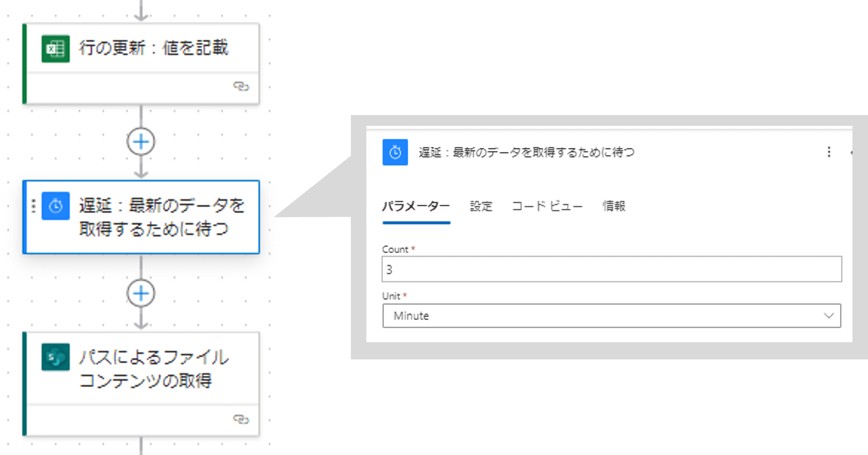The image size is (868, 455).
Task: Click the delay timer icon in panel header
Action: [395, 152]
